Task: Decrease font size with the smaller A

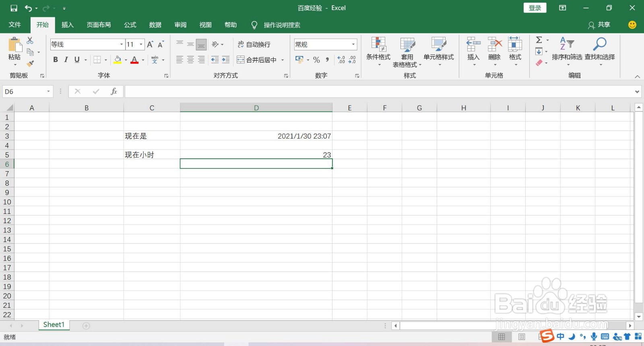Action: (x=161, y=44)
